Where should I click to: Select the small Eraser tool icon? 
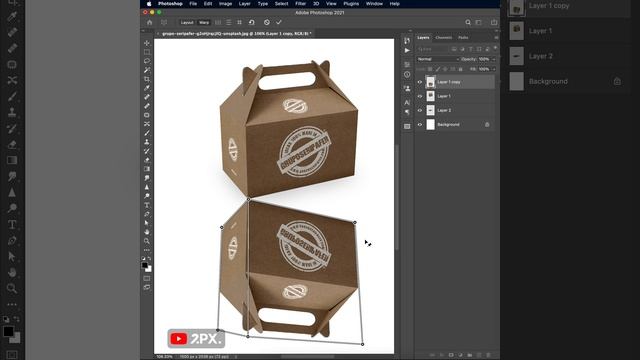(x=147, y=160)
